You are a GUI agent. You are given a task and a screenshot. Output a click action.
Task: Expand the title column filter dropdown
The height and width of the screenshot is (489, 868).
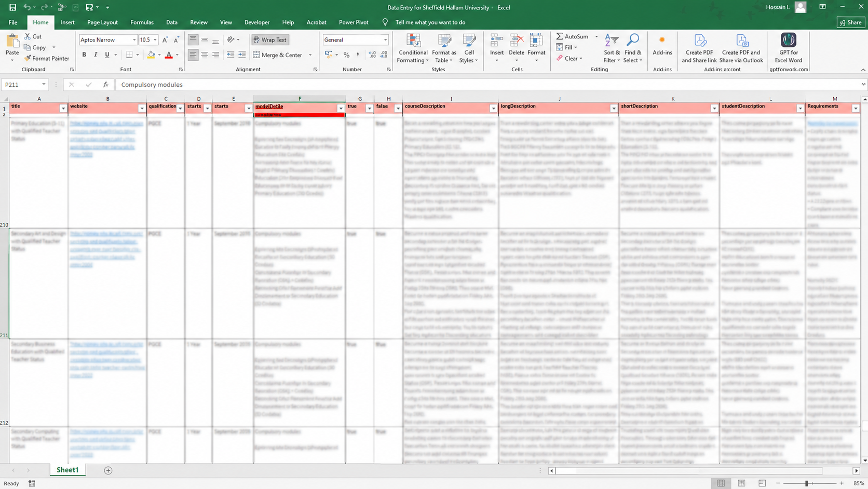[63, 108]
